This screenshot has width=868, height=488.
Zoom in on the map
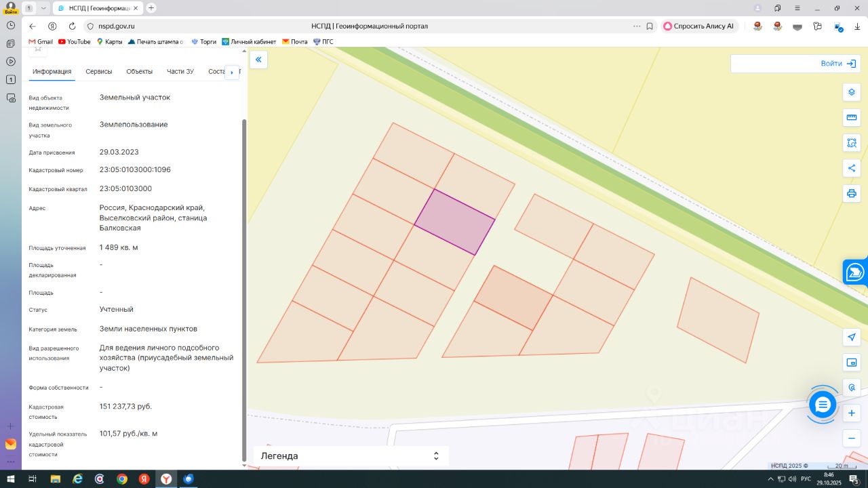click(x=852, y=413)
